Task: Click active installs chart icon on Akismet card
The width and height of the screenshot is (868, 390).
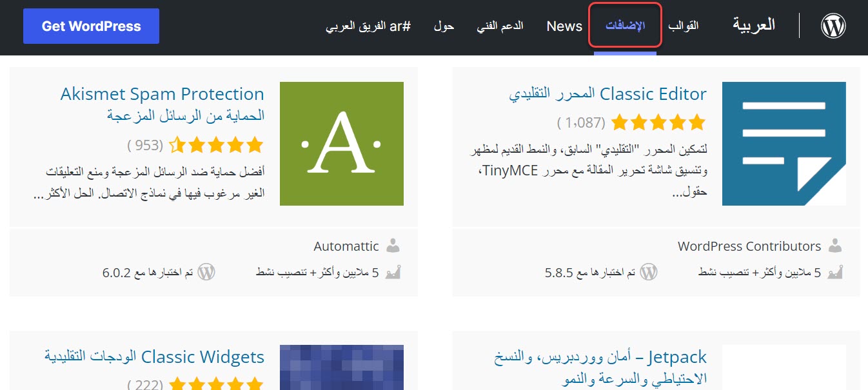Action: click(x=393, y=272)
